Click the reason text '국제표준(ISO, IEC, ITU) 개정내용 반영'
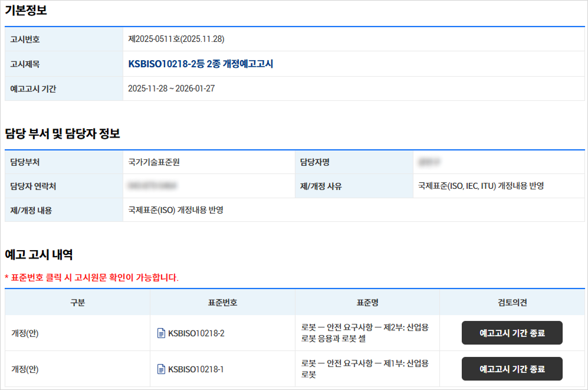588x390 pixels. (x=481, y=186)
